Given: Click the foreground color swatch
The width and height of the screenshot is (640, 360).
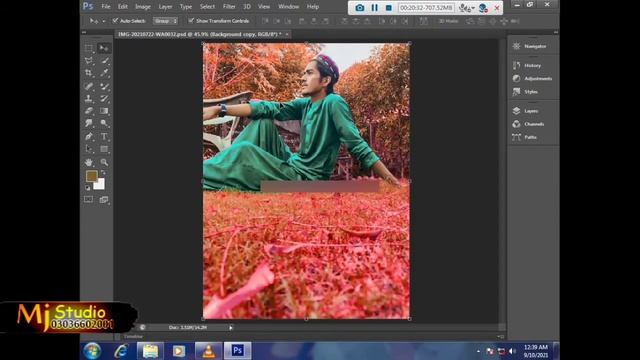Looking at the screenshot, I should pyautogui.click(x=91, y=176).
